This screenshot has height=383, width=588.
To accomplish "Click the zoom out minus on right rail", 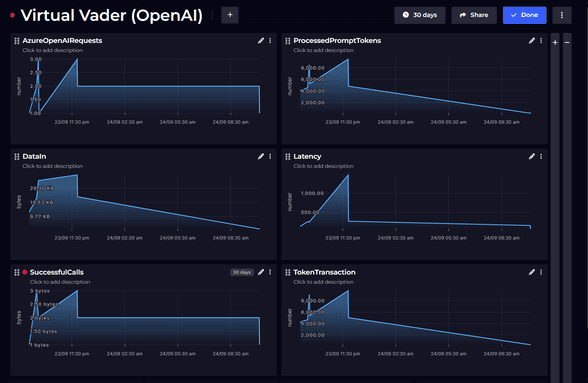I will (x=567, y=43).
